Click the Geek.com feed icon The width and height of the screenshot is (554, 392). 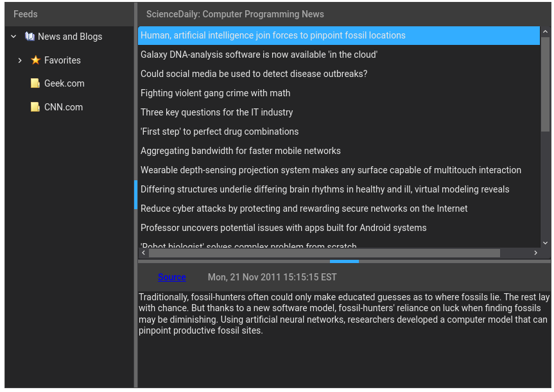(35, 83)
